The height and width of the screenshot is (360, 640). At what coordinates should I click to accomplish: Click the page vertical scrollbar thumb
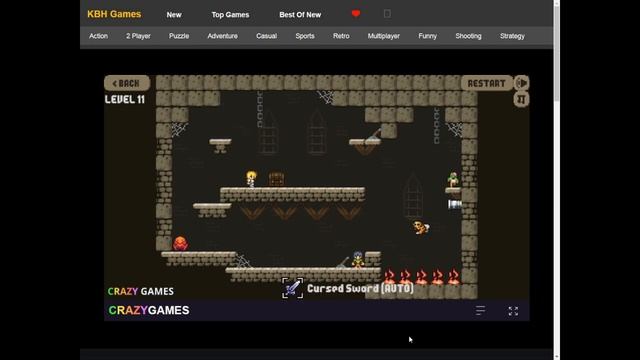pos(557,54)
